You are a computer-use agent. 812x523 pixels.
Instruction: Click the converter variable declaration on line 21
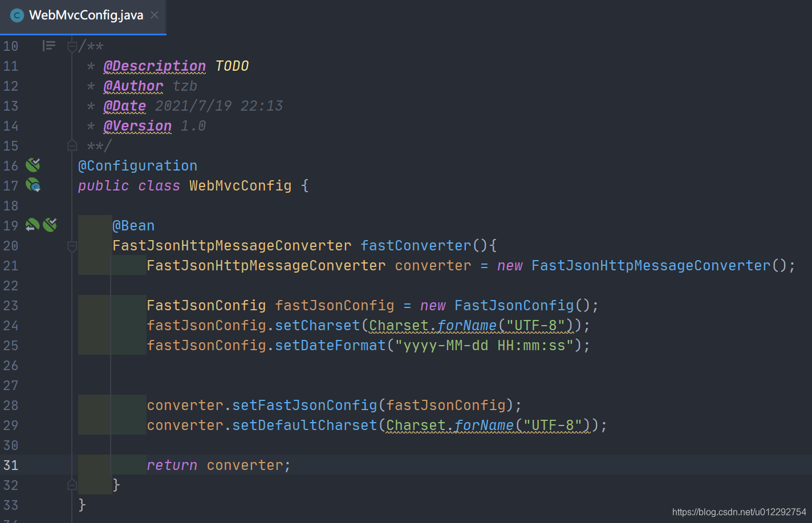[433, 266]
